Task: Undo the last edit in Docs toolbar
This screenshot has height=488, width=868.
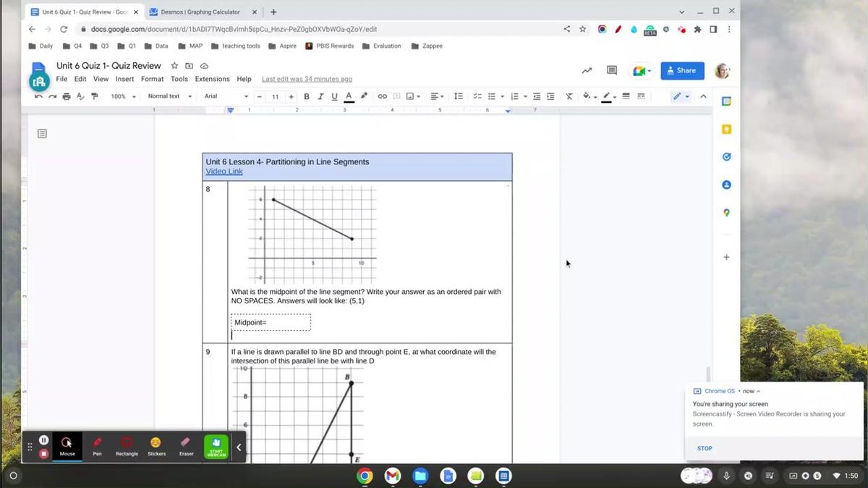Action: click(x=38, y=96)
